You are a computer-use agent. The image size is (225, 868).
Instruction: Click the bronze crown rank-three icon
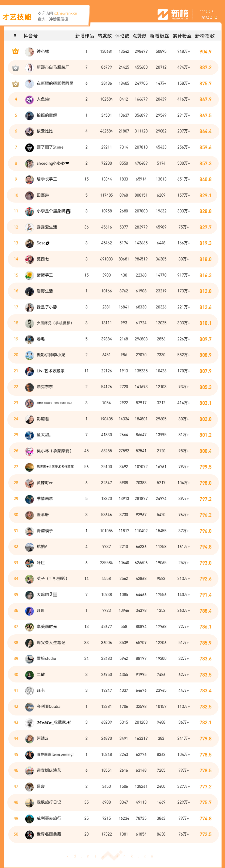(x=15, y=84)
